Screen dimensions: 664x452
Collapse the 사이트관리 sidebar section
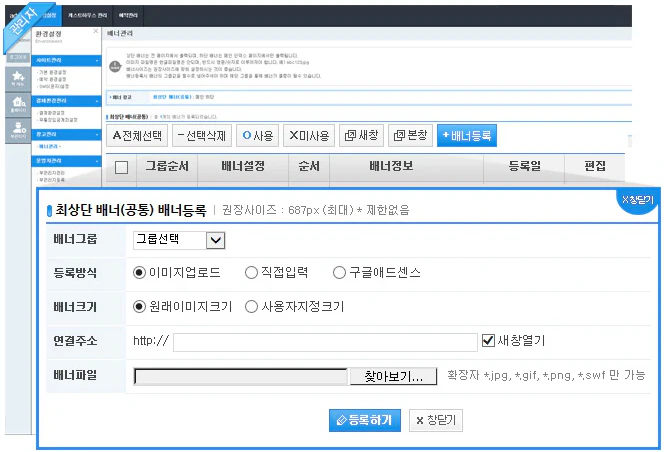point(66,61)
